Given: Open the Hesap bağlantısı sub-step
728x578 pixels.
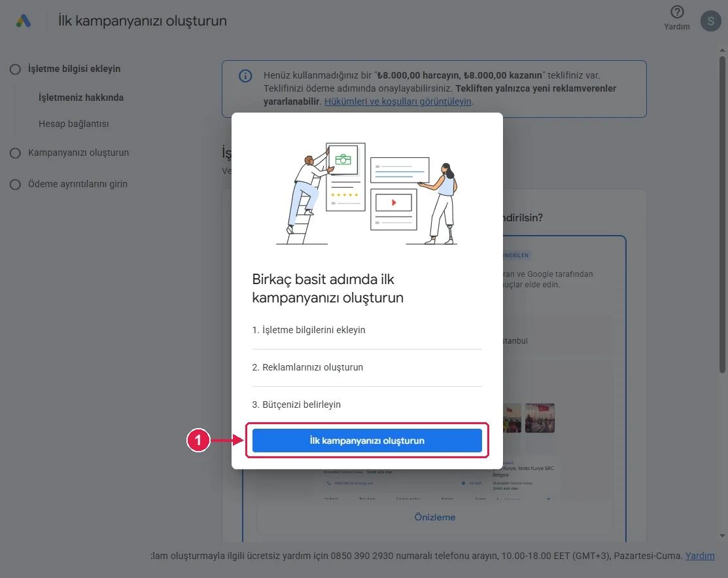Looking at the screenshot, I should (x=73, y=124).
